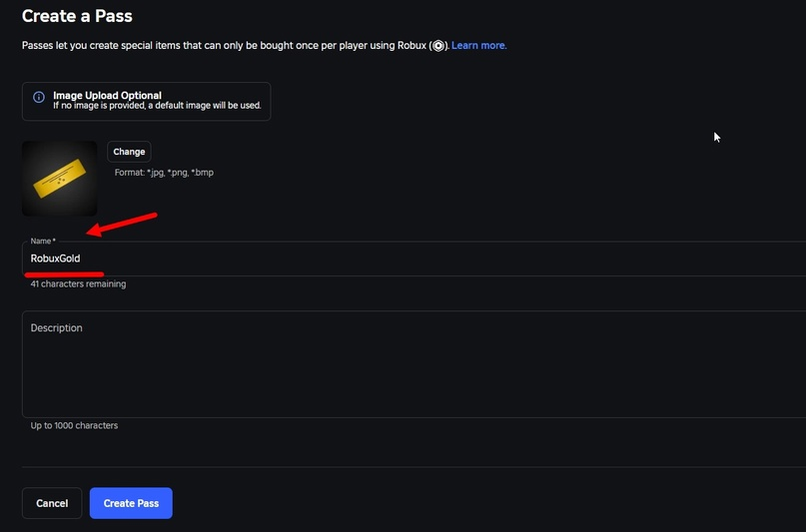The width and height of the screenshot is (806, 532).
Task: Click the image format hint text
Action: tap(164, 173)
